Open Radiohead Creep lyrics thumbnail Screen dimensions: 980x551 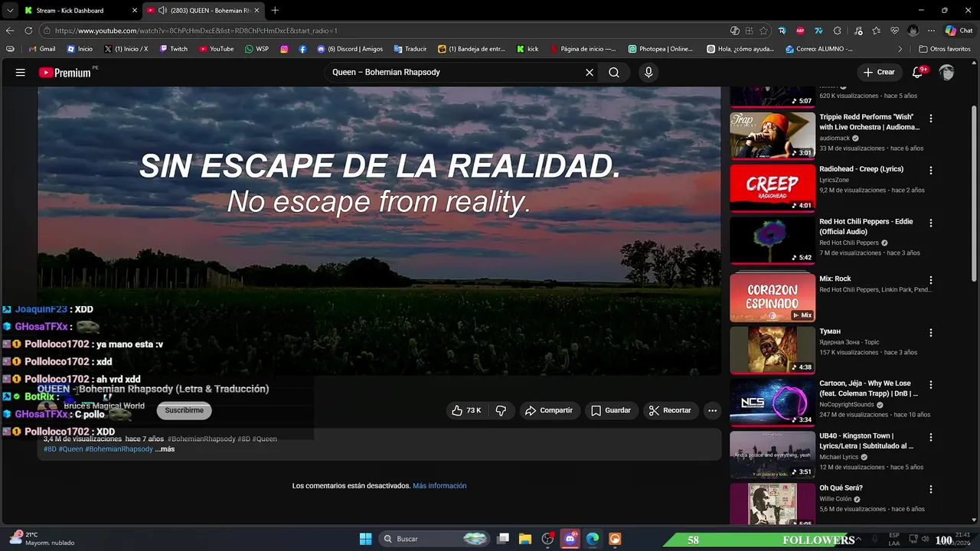[772, 187]
